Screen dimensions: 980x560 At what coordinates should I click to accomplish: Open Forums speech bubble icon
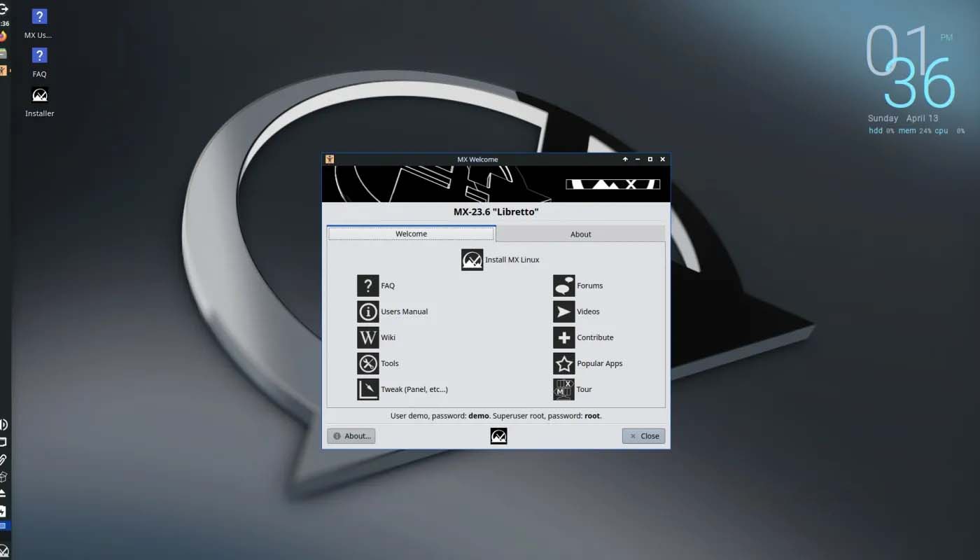coord(563,286)
